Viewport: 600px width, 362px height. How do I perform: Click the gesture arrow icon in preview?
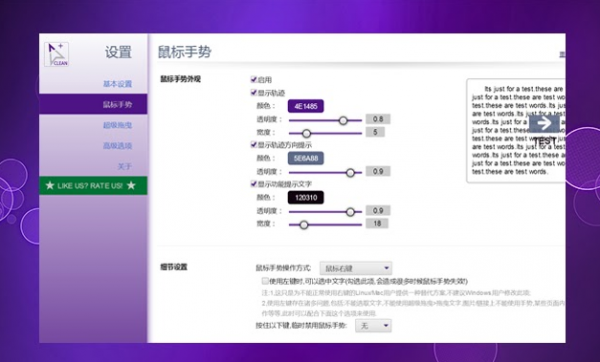pos(544,124)
